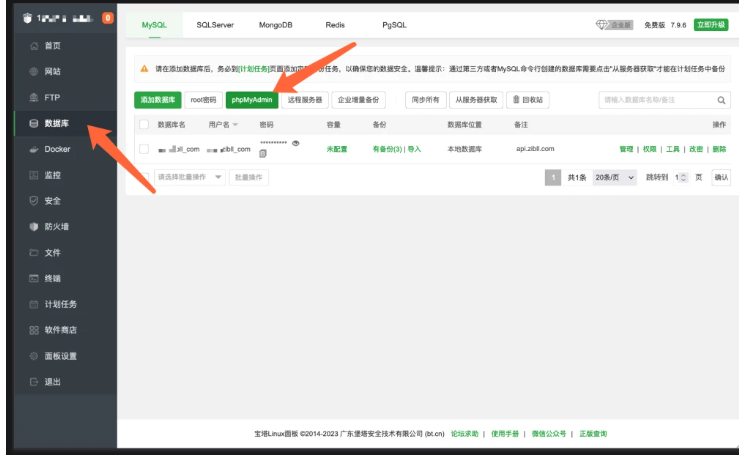Open the 终端 terminal sidebar icon
The height and width of the screenshot is (456, 739).
(34, 279)
